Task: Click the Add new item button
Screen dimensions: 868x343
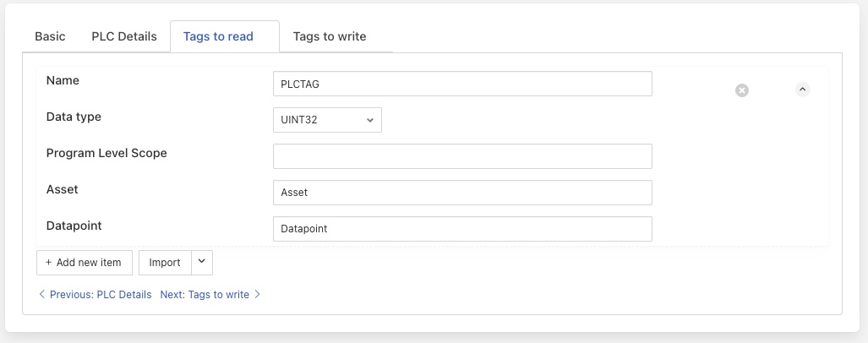Action: pos(85,263)
